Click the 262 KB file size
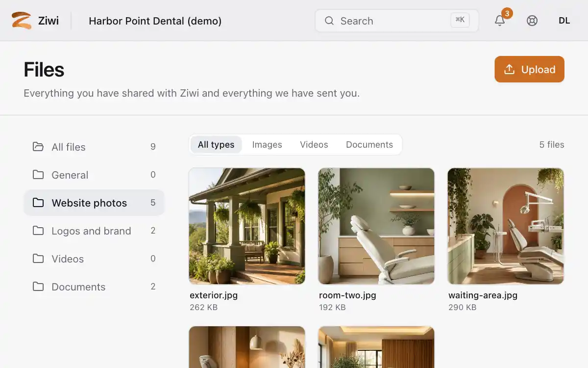The width and height of the screenshot is (588, 368). click(203, 308)
